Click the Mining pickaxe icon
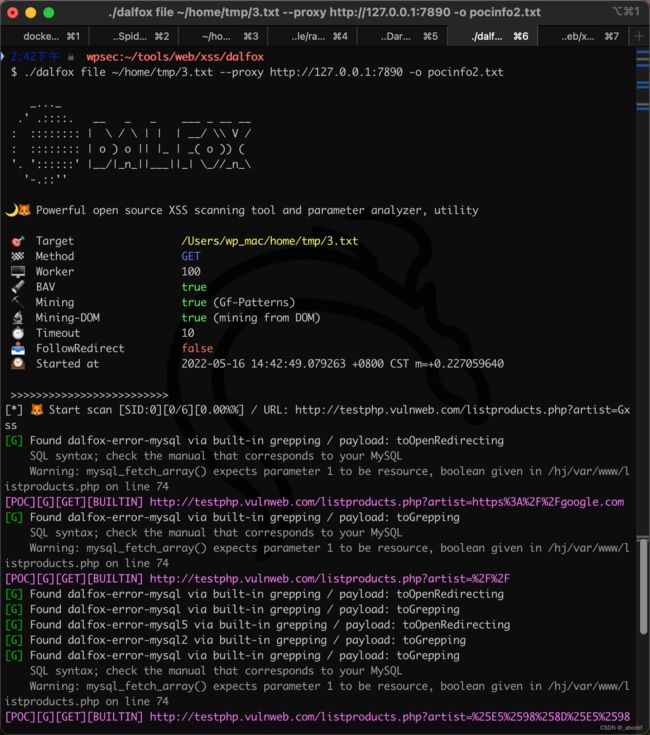The image size is (650, 735). 18,302
